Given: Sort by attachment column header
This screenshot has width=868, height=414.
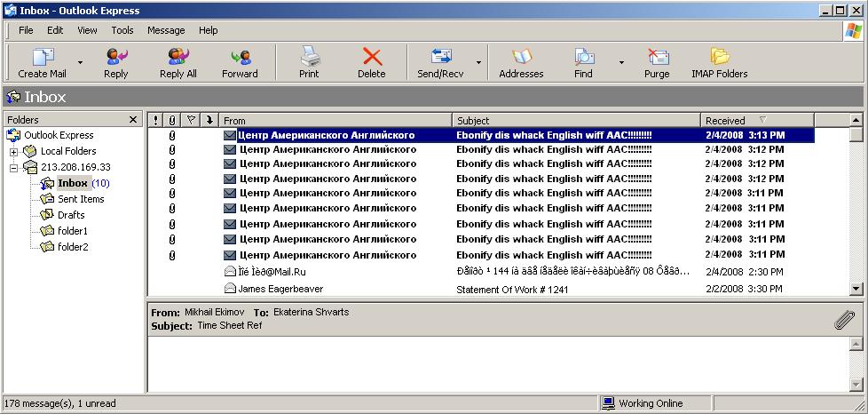Looking at the screenshot, I should click(x=172, y=120).
